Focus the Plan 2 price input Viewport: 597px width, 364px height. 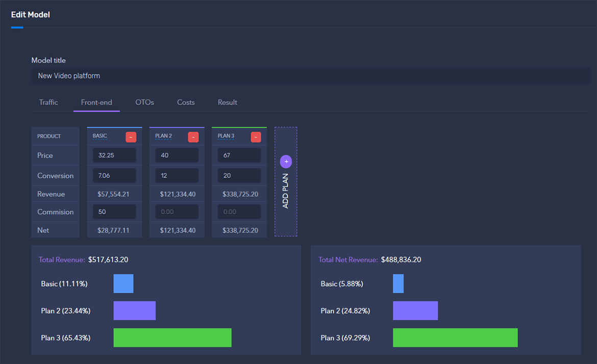pyautogui.click(x=177, y=155)
